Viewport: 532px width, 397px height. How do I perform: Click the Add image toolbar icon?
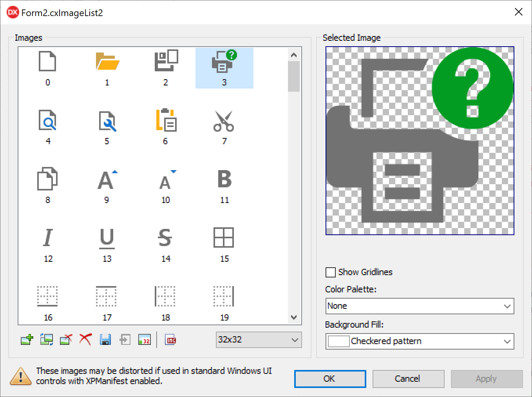(x=27, y=339)
